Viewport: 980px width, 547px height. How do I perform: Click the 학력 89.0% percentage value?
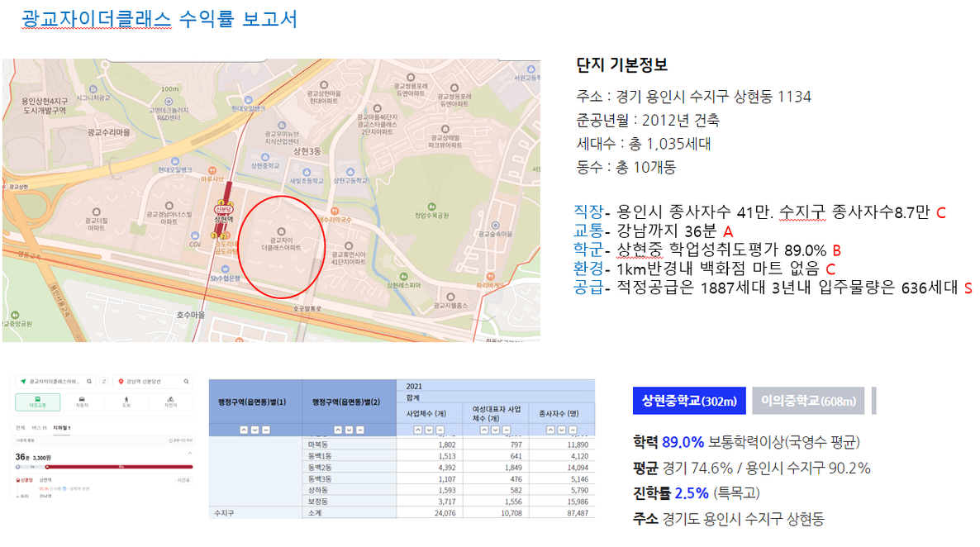[683, 442]
